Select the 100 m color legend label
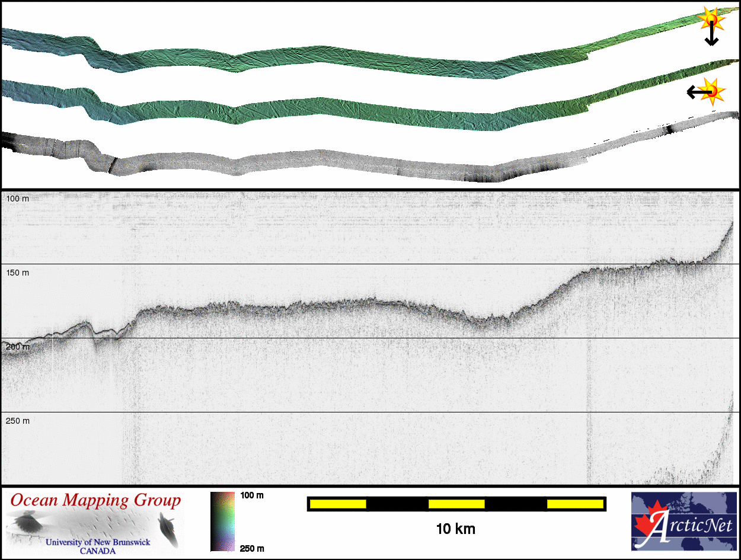741x560 pixels. click(x=252, y=495)
